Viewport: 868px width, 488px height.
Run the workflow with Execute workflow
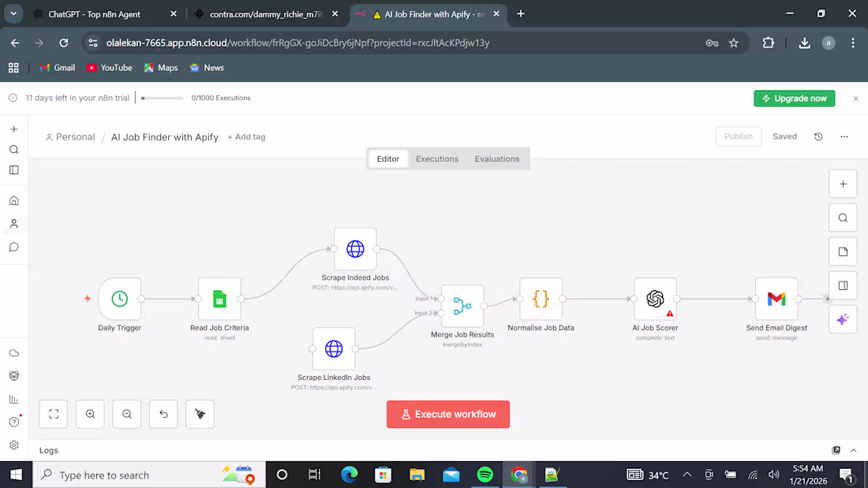[x=447, y=414]
